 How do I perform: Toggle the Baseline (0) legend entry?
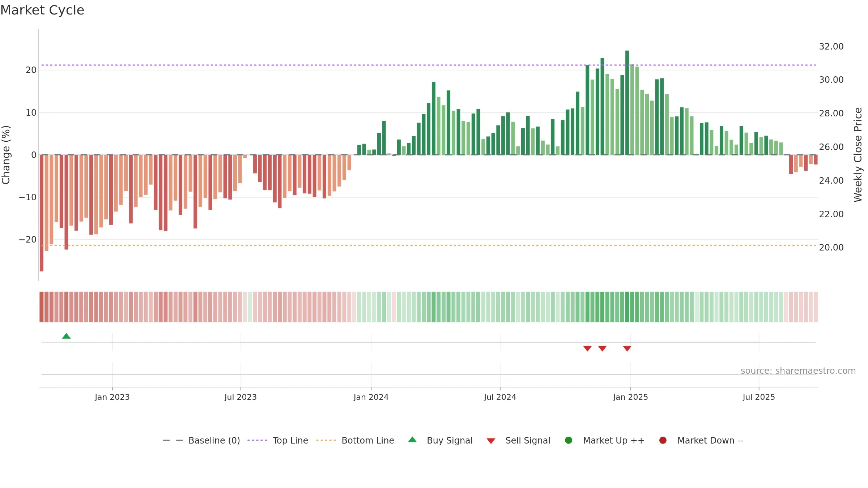tap(201, 440)
